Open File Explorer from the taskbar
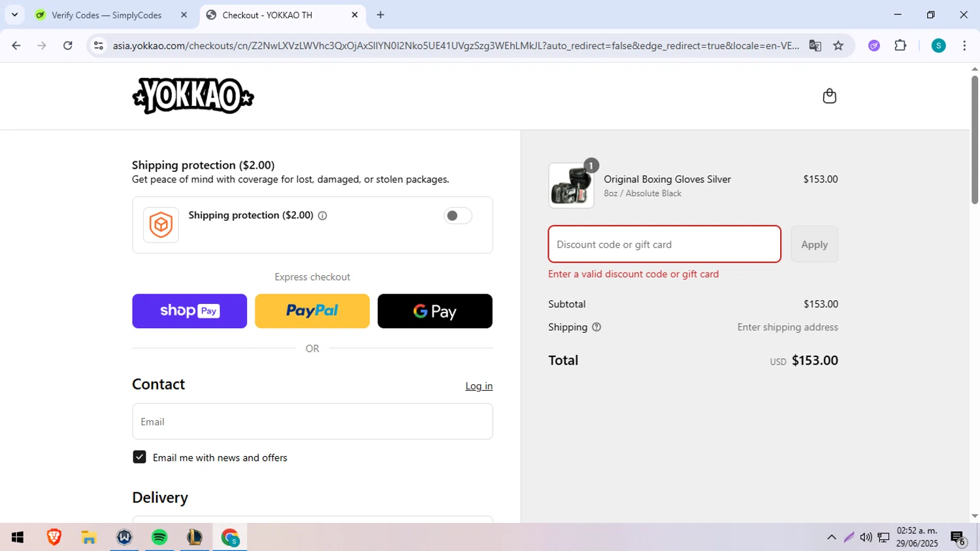The height and width of the screenshot is (551, 980). (x=89, y=537)
